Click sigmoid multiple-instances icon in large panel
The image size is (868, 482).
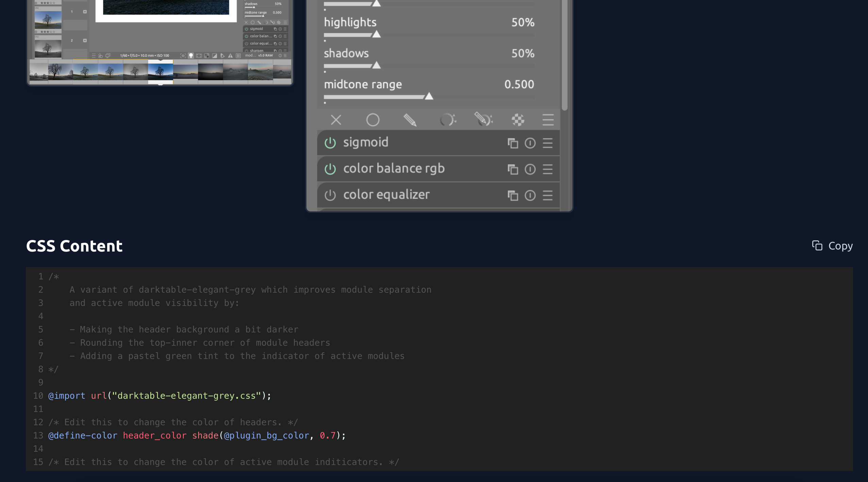(513, 143)
